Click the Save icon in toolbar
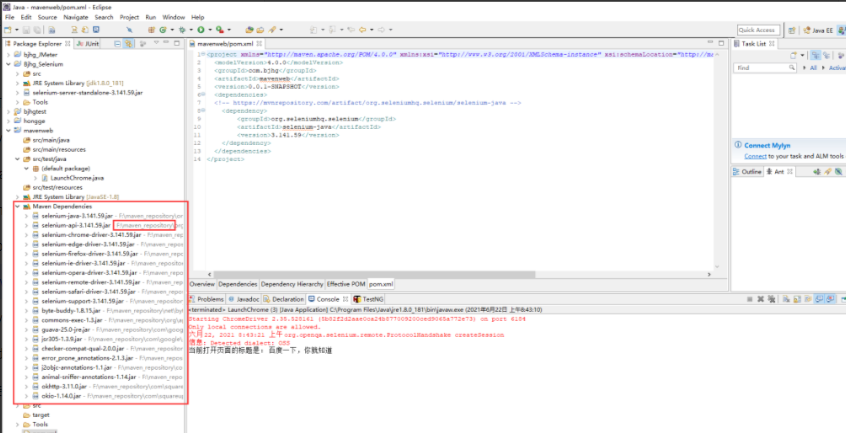The image size is (846, 433). (x=26, y=30)
